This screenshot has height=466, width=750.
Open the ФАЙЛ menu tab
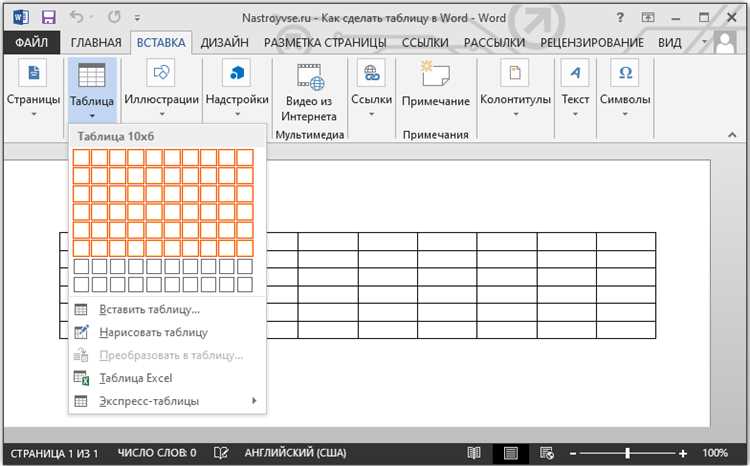pos(33,42)
